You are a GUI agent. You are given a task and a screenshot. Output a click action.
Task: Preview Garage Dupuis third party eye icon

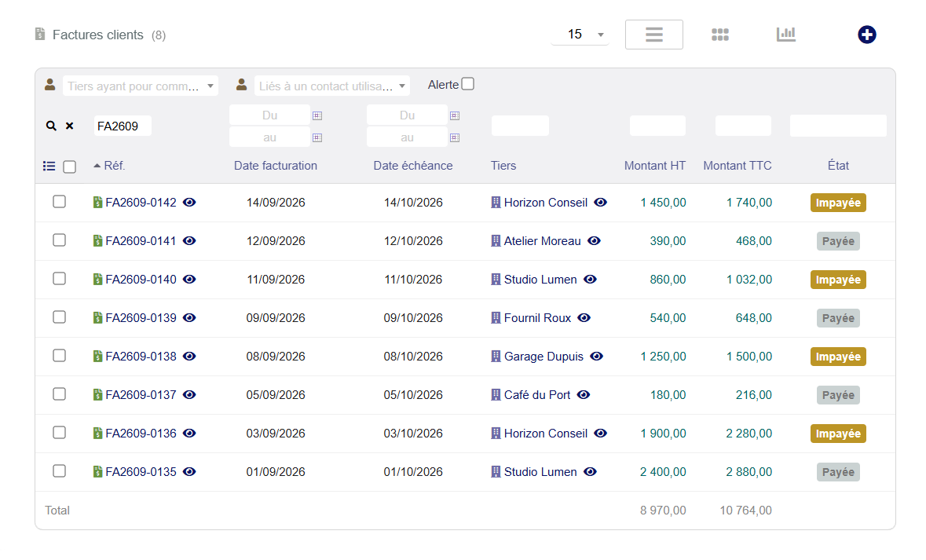[596, 357]
